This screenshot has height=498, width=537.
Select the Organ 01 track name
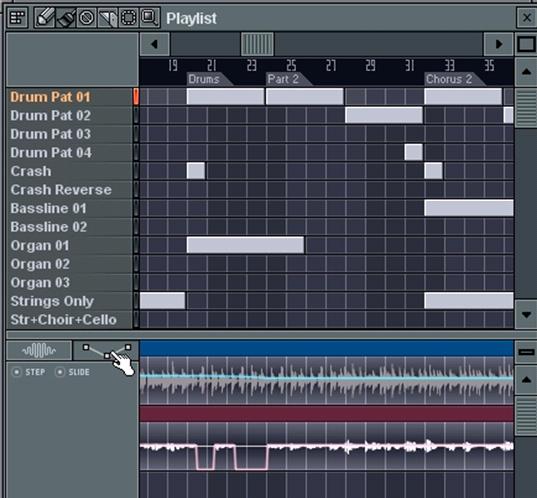pos(40,245)
